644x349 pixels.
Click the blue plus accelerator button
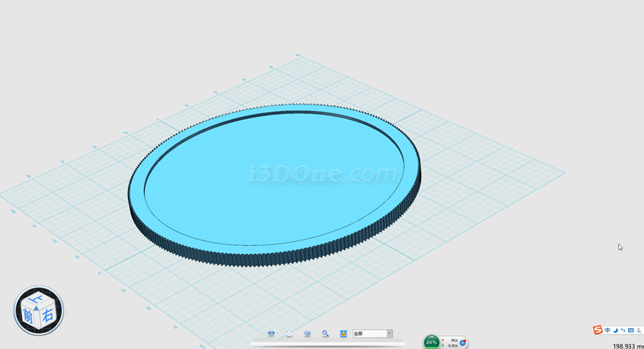463,342
